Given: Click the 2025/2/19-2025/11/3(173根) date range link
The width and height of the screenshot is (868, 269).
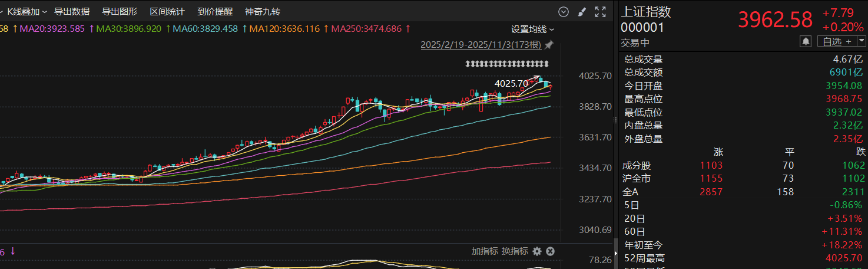Looking at the screenshot, I should 481,45.
